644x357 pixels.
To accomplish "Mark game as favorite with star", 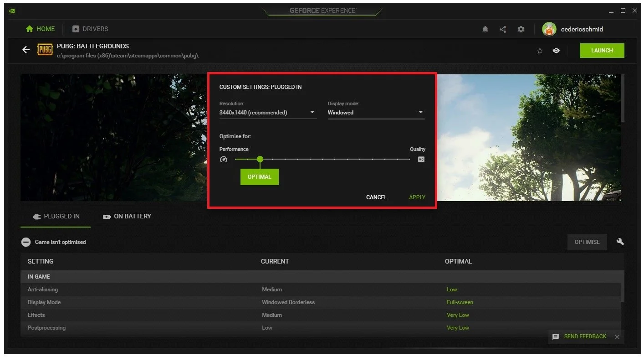I will point(540,51).
